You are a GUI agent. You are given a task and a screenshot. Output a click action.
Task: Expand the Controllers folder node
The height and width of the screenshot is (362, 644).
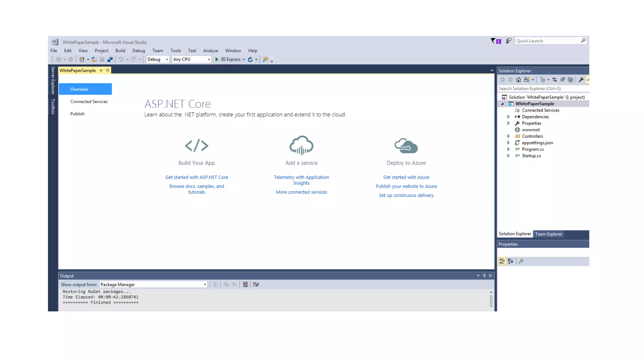click(508, 136)
